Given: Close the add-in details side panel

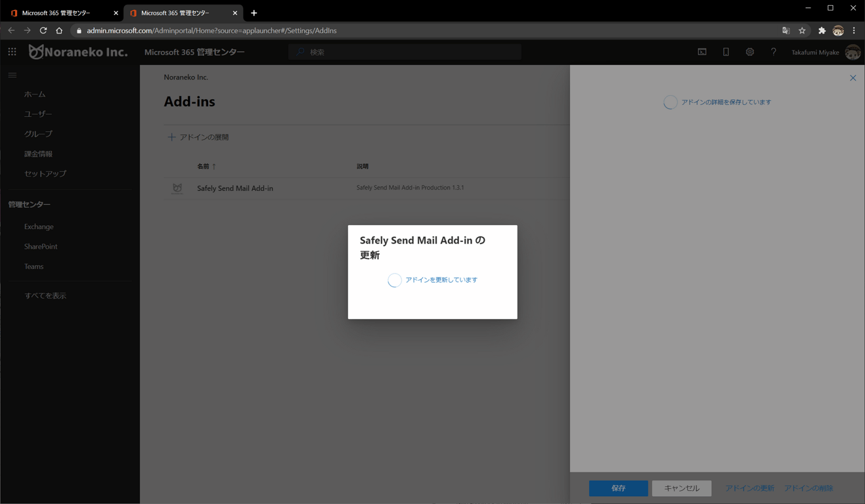Looking at the screenshot, I should point(853,78).
